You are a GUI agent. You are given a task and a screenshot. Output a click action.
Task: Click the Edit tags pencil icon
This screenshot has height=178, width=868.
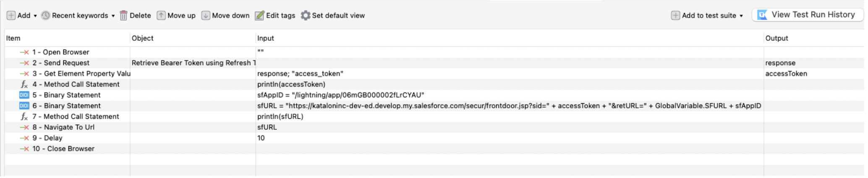(260, 16)
